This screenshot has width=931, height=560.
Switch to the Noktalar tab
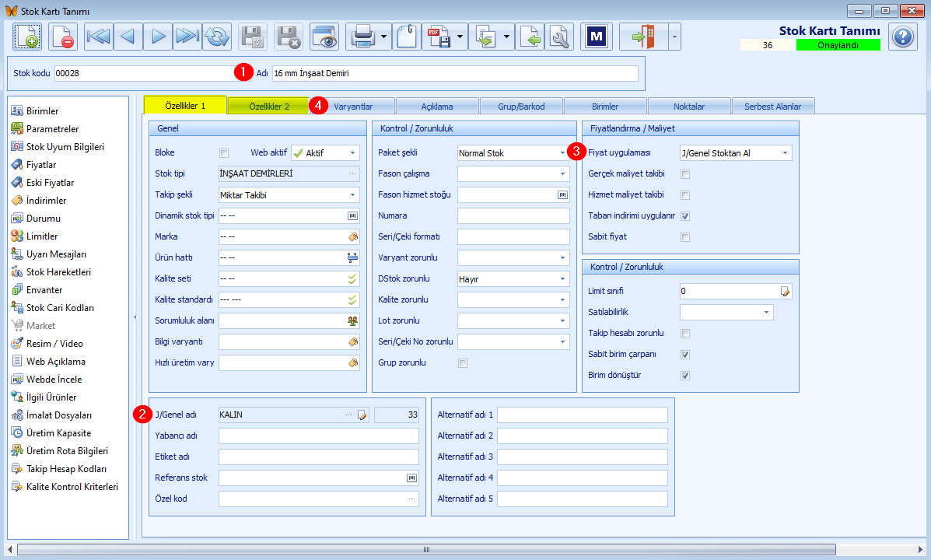click(x=689, y=107)
